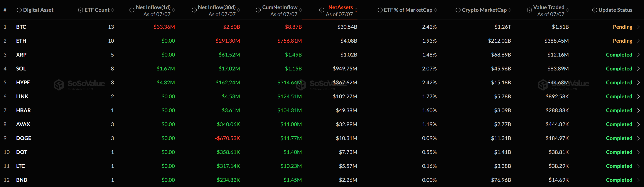Click info icon for ETF % of MarketCap
644x187 pixels.
point(380,10)
